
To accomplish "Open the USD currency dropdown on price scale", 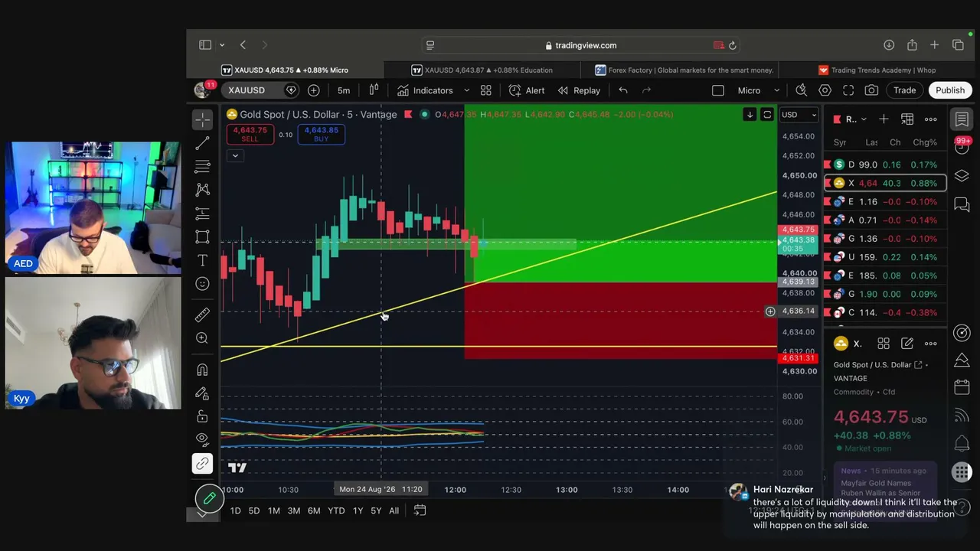I will coord(799,115).
